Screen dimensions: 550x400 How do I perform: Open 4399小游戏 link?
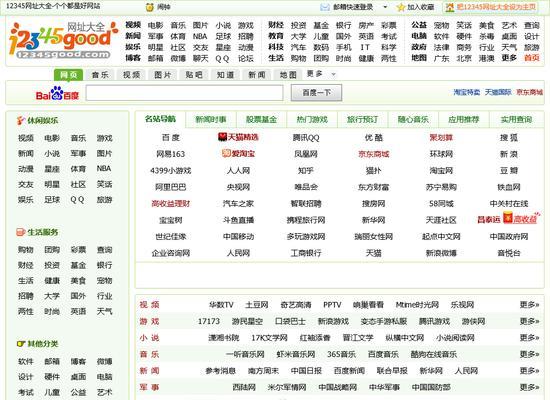click(x=170, y=171)
